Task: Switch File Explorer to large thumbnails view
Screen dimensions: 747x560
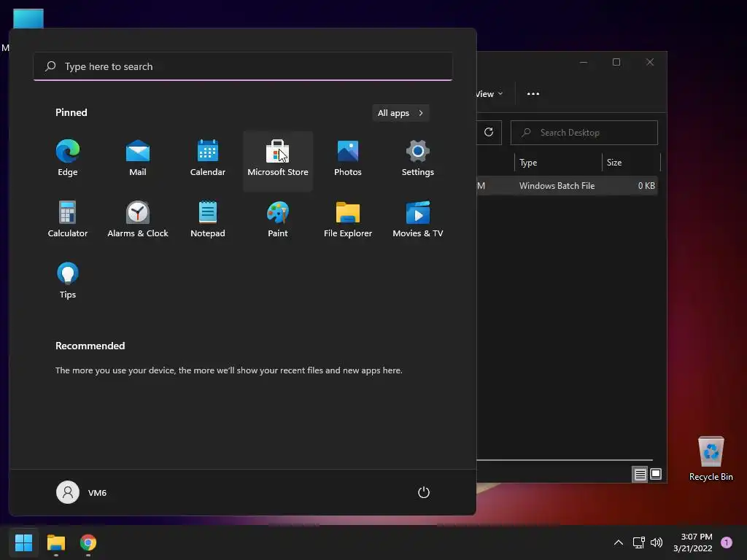Action: 656,474
